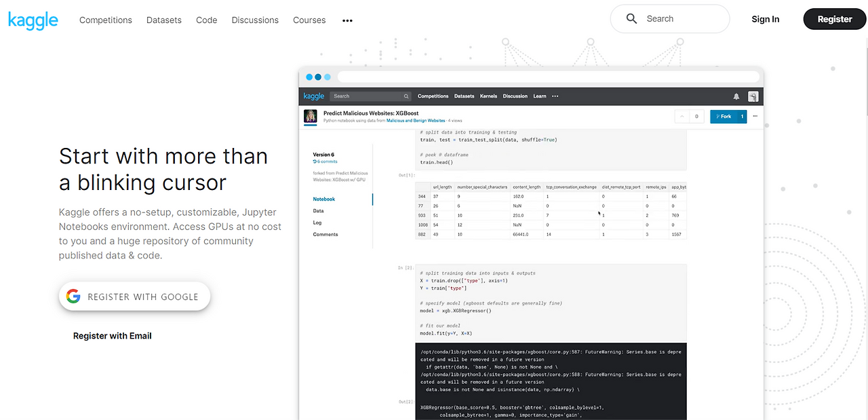
Task: Open the Comments tab in the notebook sidebar
Action: point(325,233)
